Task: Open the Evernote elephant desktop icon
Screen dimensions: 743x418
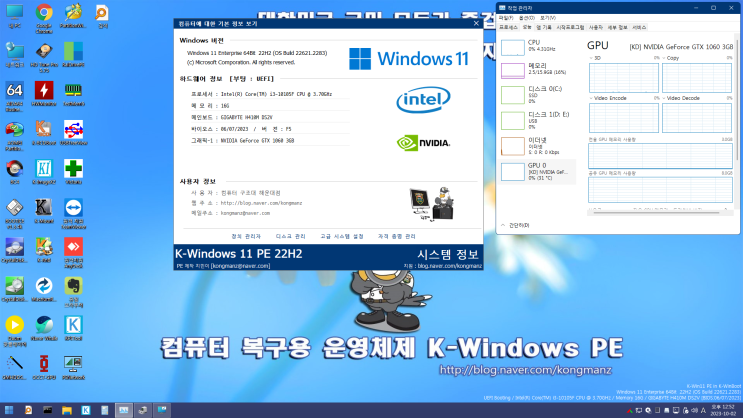Action: pyautogui.click(x=73, y=292)
